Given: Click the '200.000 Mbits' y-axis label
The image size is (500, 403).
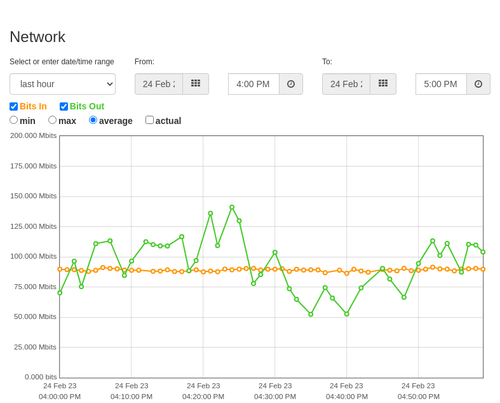Looking at the screenshot, I should point(33,135).
